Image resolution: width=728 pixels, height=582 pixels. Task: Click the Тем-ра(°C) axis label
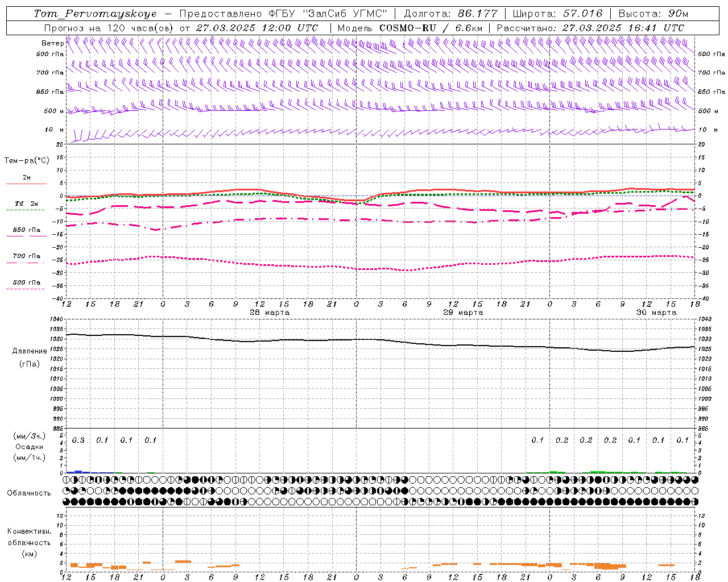pyautogui.click(x=27, y=161)
